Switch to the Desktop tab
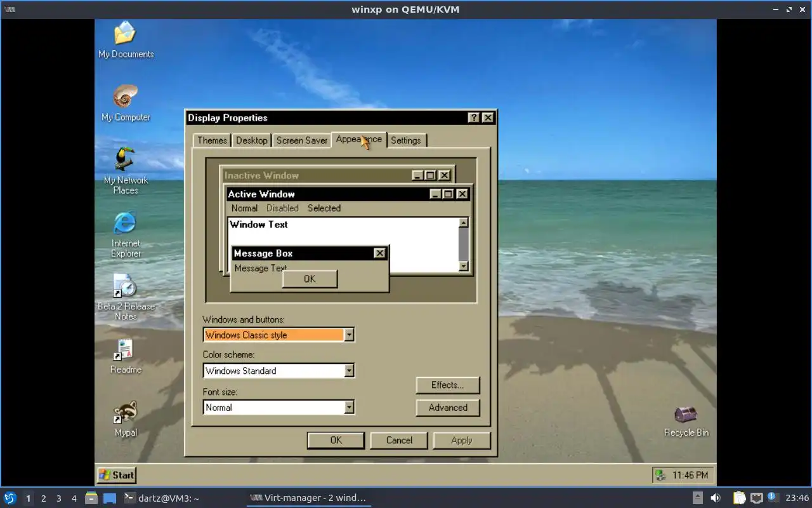 click(252, 140)
